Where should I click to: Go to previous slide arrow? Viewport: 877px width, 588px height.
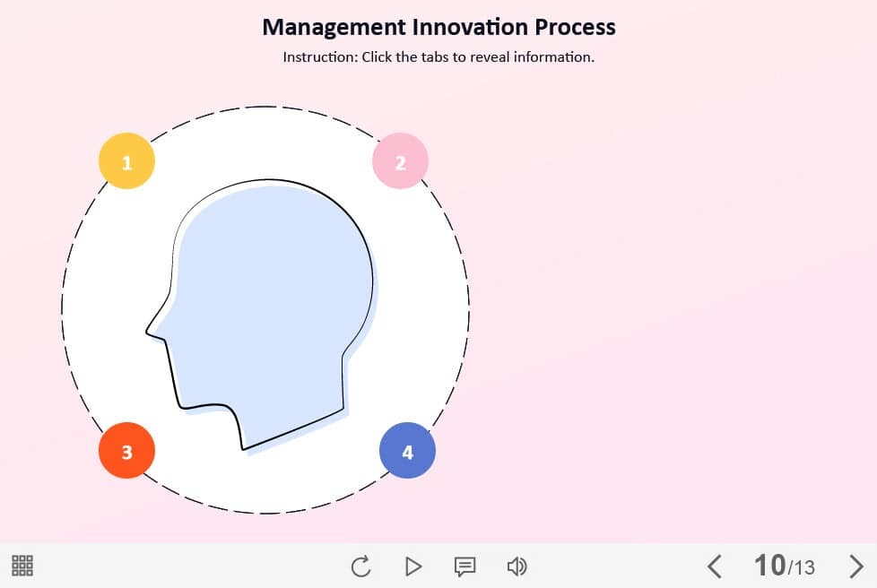tap(714, 566)
